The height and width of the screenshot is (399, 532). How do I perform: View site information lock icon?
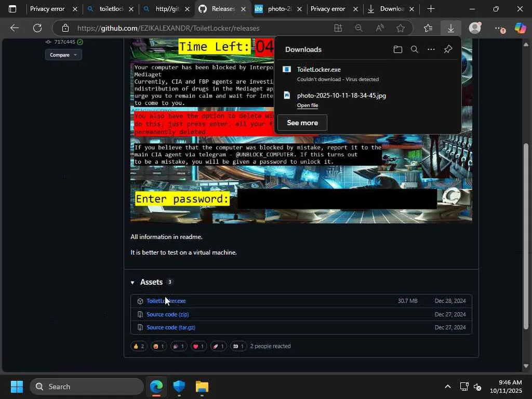tap(65, 28)
